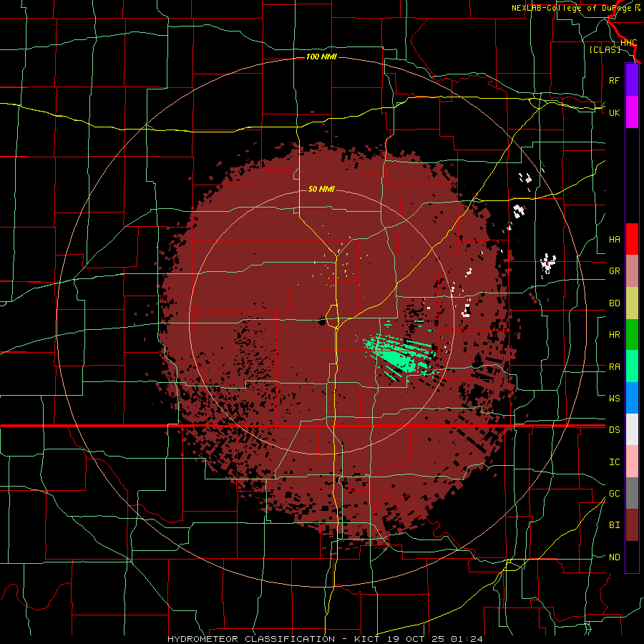
Task: Click the GR legend label
Action: 614,271
